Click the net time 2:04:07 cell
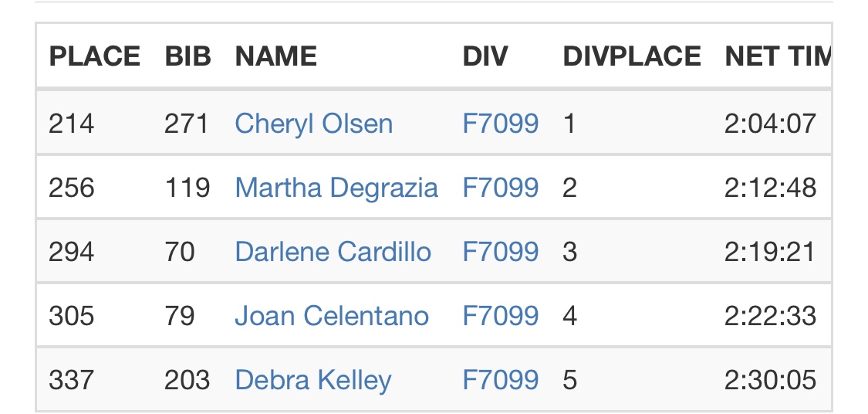Screen dimensions: 868x414 [x=770, y=124]
